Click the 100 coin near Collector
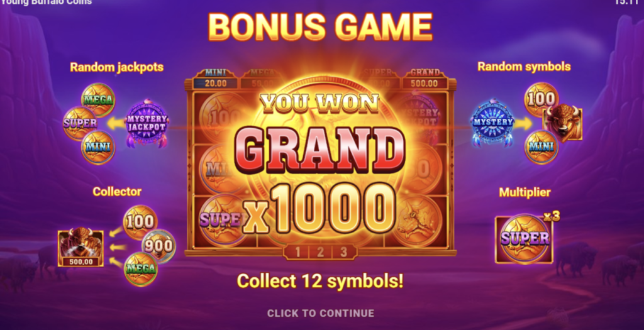 140,222
